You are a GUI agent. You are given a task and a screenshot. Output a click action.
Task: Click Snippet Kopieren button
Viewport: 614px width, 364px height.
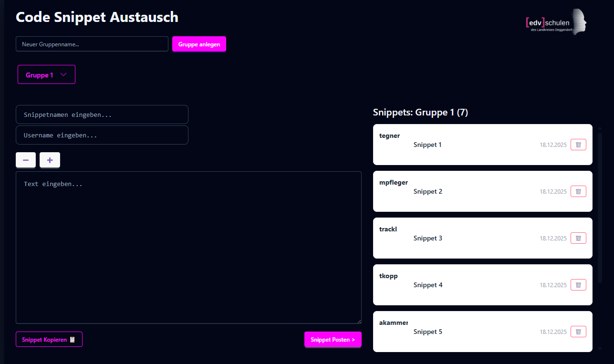(x=49, y=340)
